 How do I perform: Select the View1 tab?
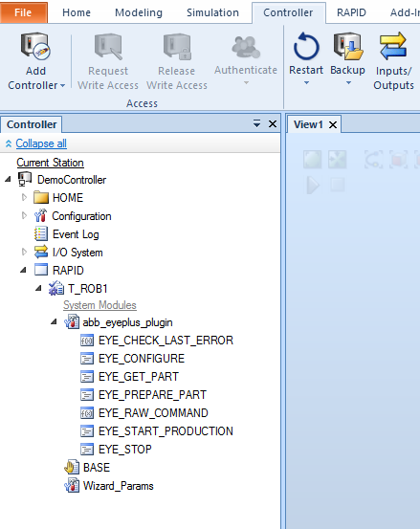pos(308,124)
